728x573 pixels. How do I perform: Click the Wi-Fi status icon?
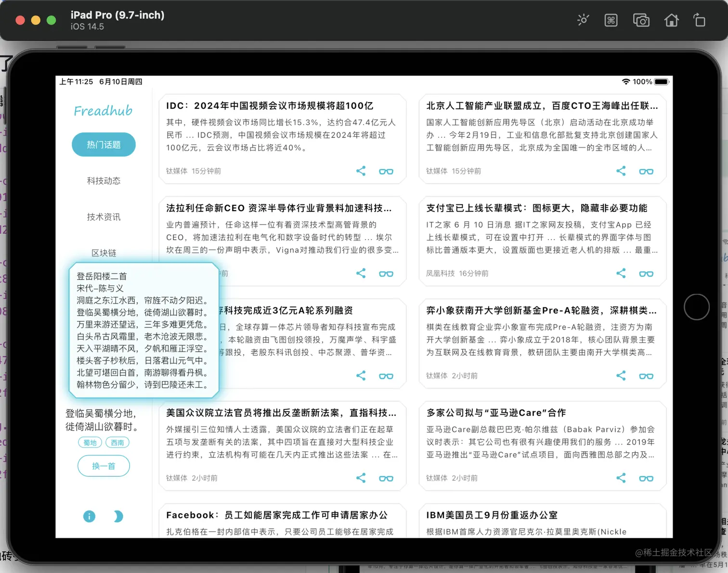click(626, 82)
